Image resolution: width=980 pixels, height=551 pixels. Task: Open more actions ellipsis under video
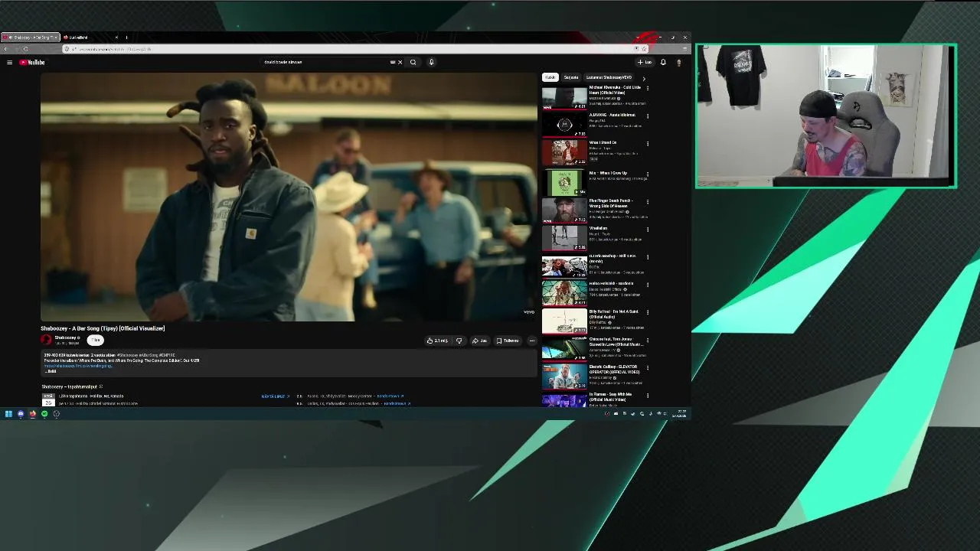coord(532,341)
